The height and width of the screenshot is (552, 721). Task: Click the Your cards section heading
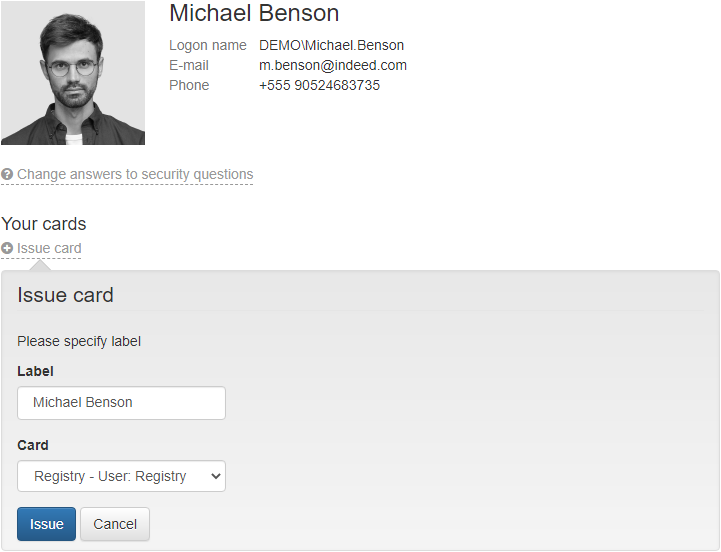click(x=44, y=224)
